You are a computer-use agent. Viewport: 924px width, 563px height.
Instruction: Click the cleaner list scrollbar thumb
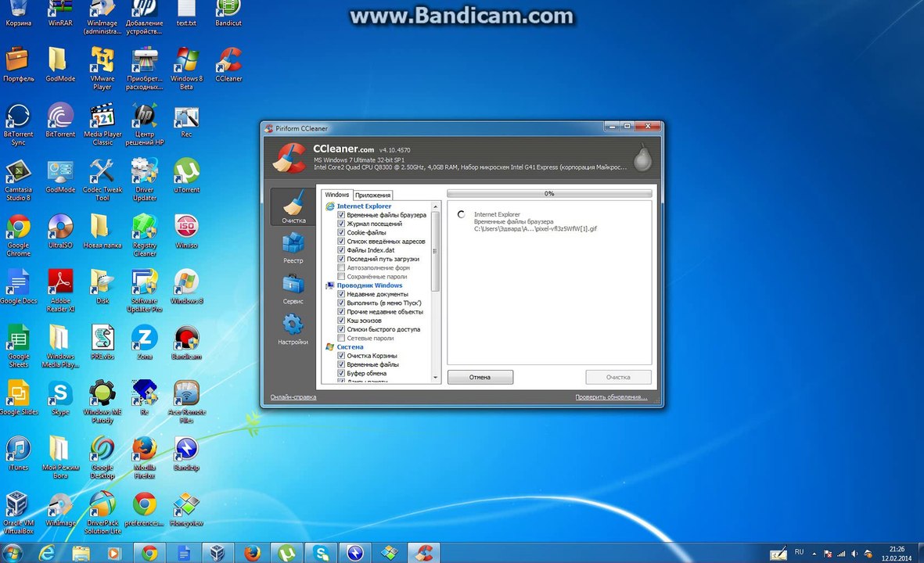[x=436, y=252]
